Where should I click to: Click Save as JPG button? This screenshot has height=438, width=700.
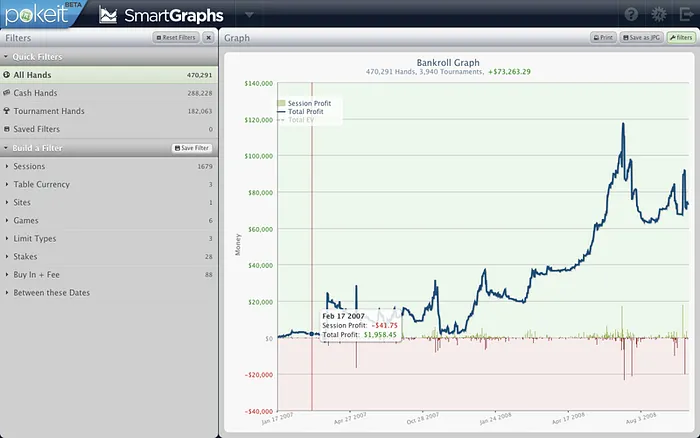click(x=641, y=38)
